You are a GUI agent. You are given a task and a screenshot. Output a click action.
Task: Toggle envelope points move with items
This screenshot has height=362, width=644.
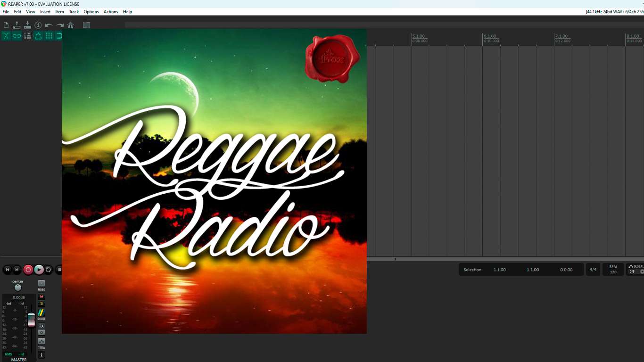click(38, 36)
